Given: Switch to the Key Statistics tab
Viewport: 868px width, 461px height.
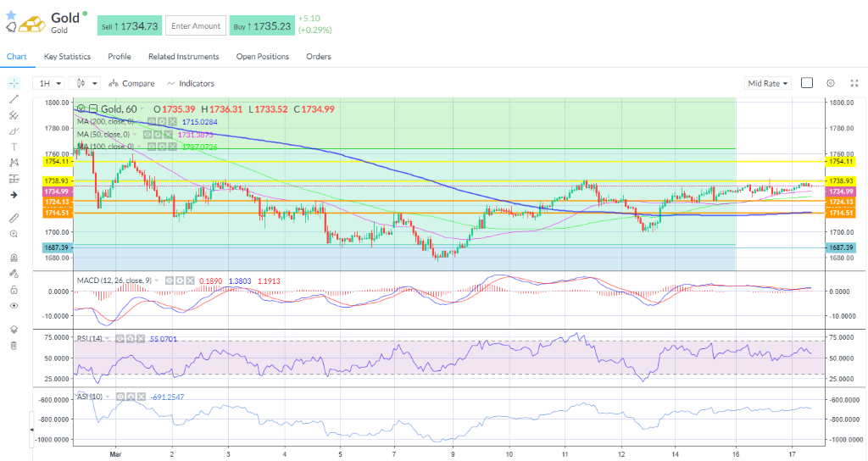Looking at the screenshot, I should [67, 57].
